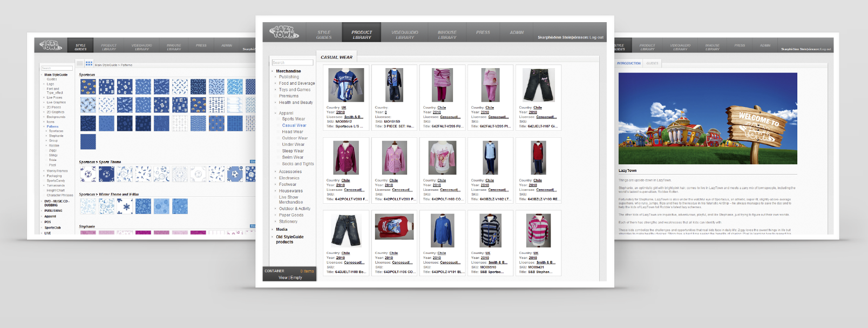Image resolution: width=868 pixels, height=328 pixels.
Task: Click the container View link
Action: tap(283, 278)
